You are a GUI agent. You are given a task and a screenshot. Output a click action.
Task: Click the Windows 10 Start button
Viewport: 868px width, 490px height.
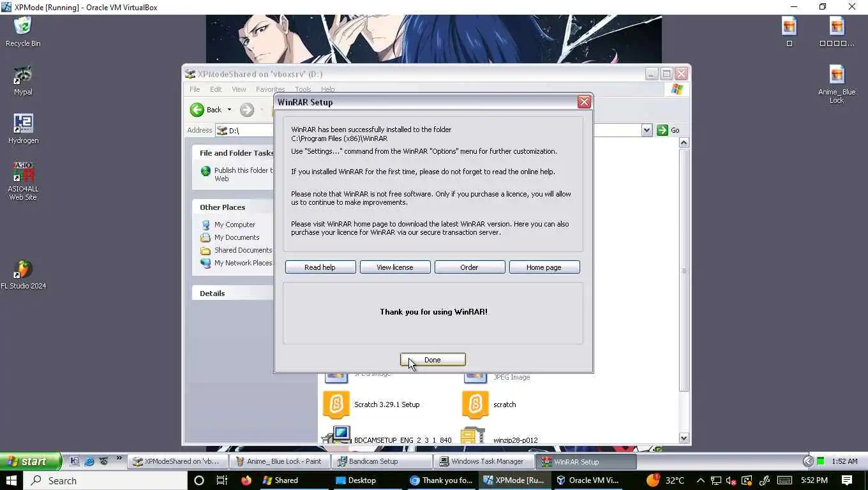[11, 480]
